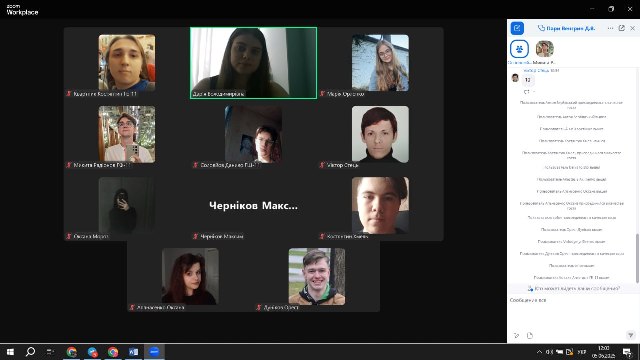Screen dimensions: 640x360
Task: Click the chat panel vertical scrollbar
Action: pyautogui.click(x=637, y=258)
